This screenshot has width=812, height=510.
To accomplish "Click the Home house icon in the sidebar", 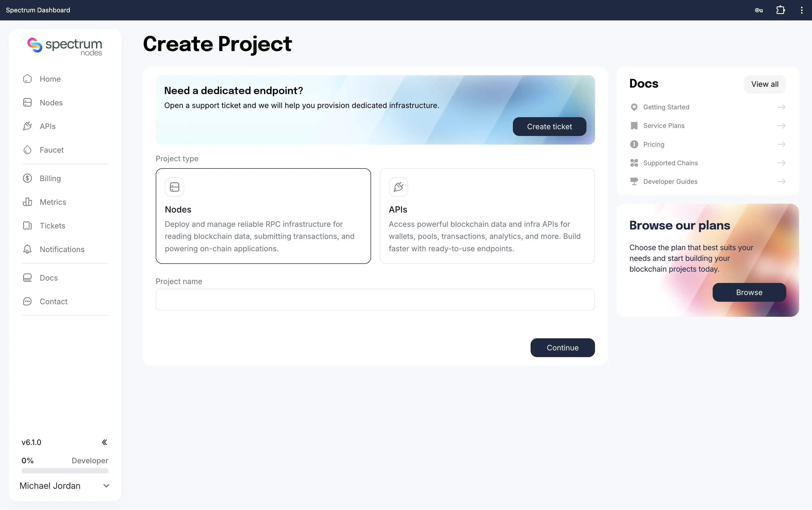I will click(x=27, y=79).
